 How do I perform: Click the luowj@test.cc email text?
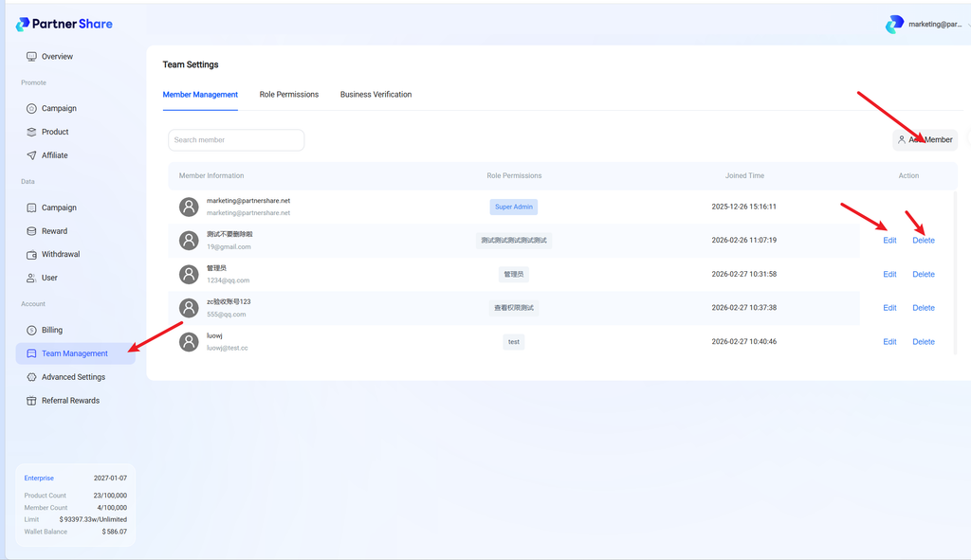(228, 348)
